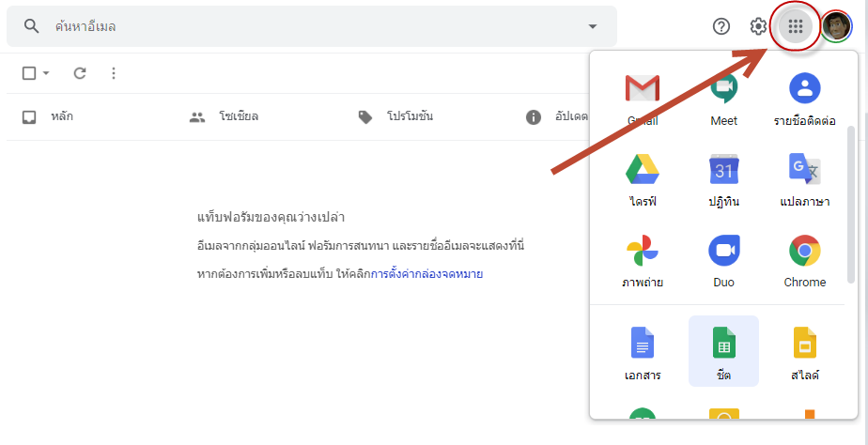Open more actions three-dot menu

click(114, 73)
